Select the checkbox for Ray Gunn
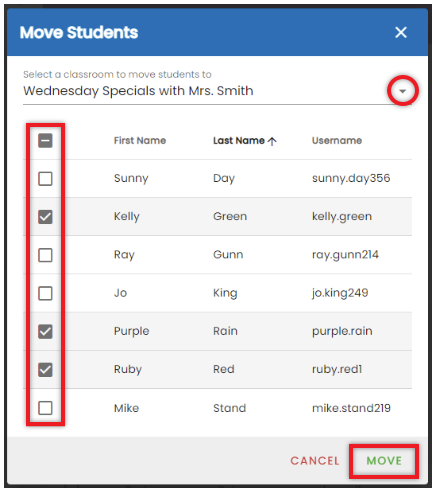Image resolution: width=434 pixels, height=492 pixels. [x=45, y=255]
